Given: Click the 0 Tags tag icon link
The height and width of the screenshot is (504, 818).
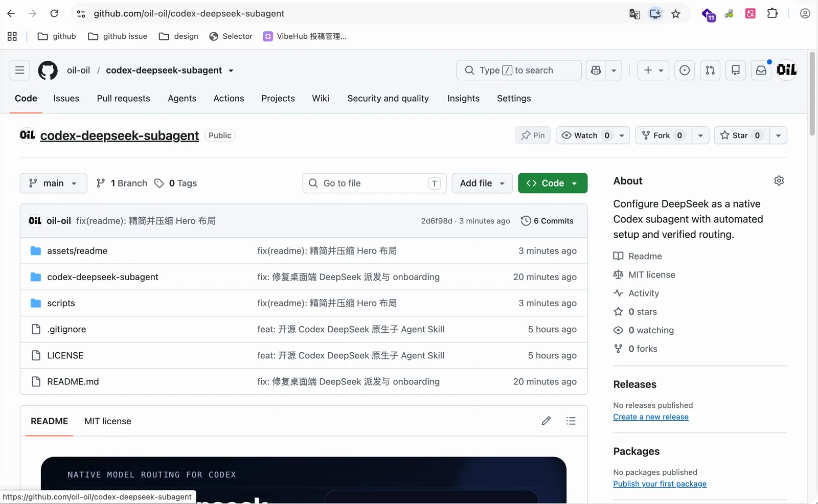Looking at the screenshot, I should tap(175, 183).
